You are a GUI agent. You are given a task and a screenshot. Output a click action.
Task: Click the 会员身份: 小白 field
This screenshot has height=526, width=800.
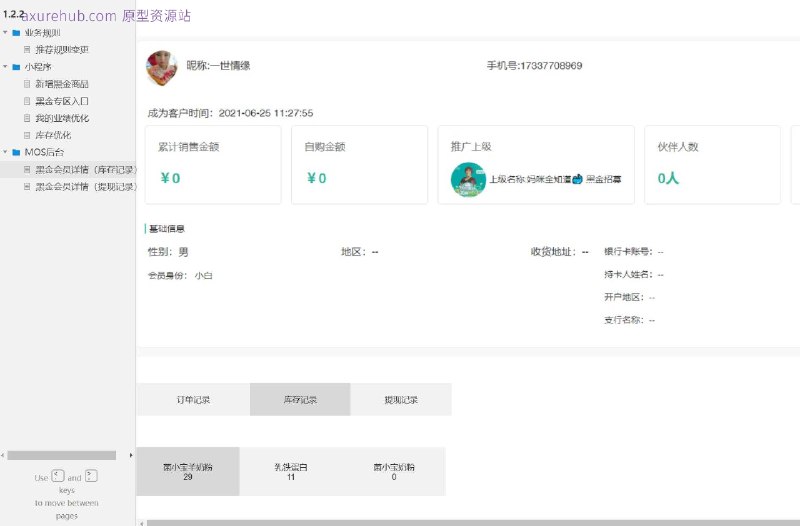[180, 275]
